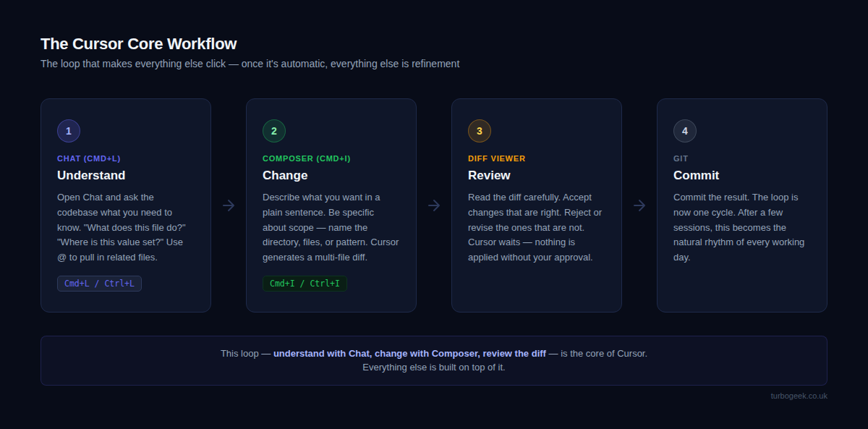Select the COMPOSER (CMD+I) label
The width and height of the screenshot is (868, 429).
[x=306, y=158]
